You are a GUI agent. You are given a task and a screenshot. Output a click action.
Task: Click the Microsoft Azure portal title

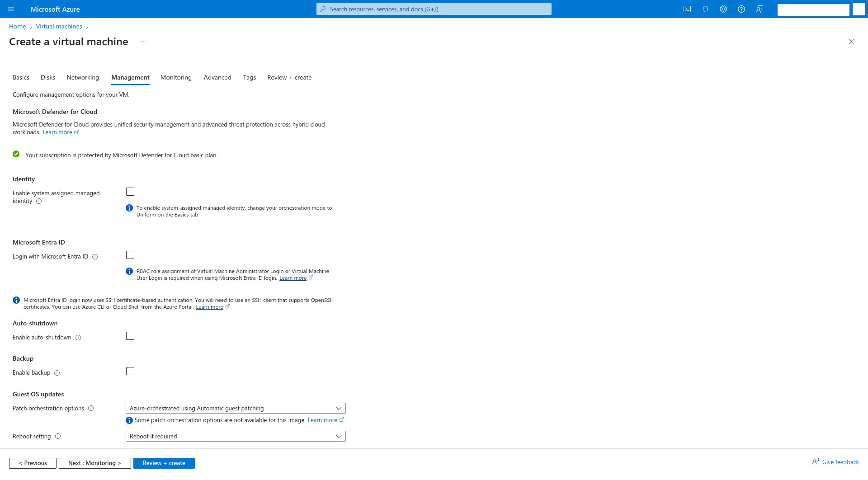[x=55, y=9]
